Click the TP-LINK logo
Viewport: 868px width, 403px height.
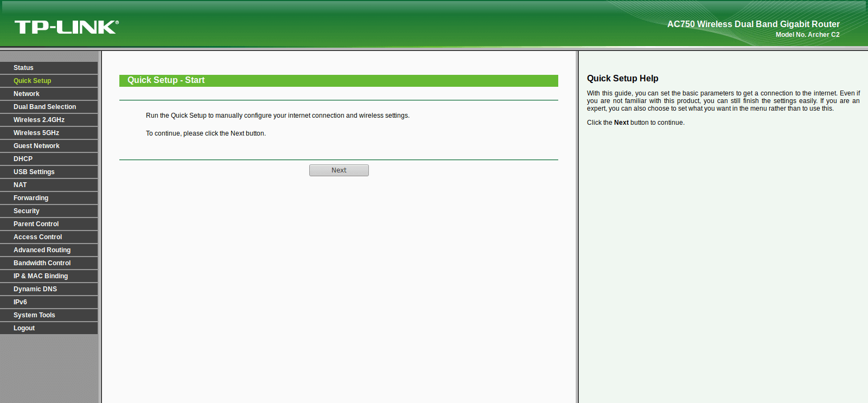pyautogui.click(x=66, y=27)
